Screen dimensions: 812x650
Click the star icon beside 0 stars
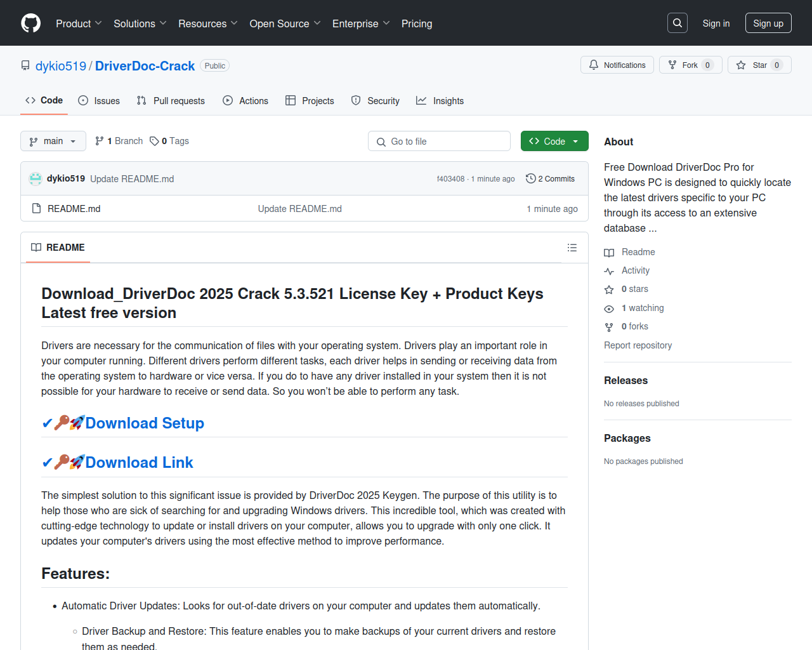tap(609, 289)
